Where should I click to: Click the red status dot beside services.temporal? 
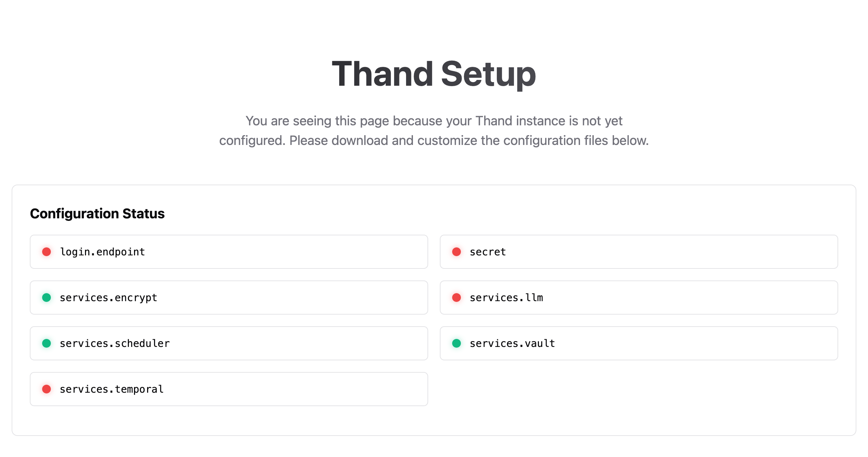click(x=47, y=389)
